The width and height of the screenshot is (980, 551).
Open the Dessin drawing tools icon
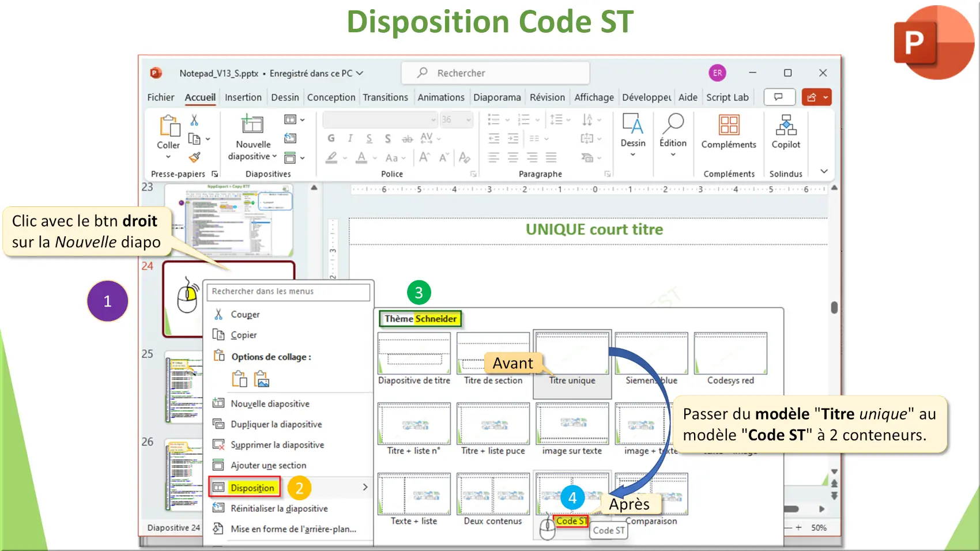632,124
